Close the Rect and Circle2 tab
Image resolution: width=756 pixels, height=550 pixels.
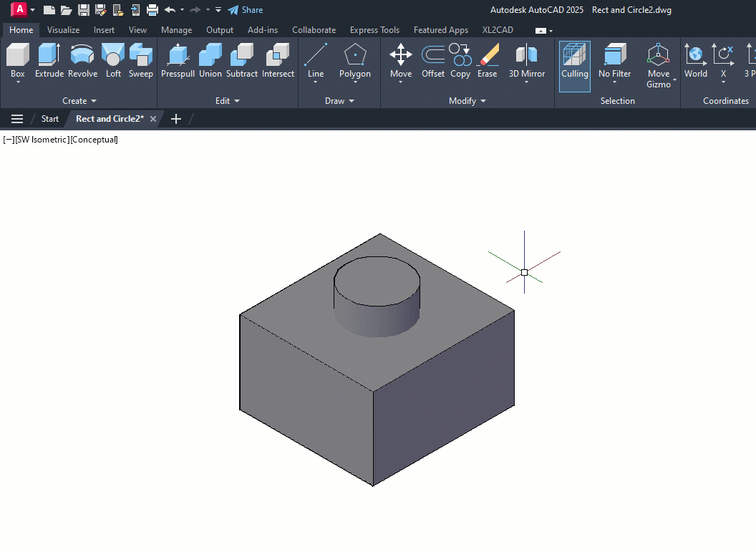(x=152, y=119)
